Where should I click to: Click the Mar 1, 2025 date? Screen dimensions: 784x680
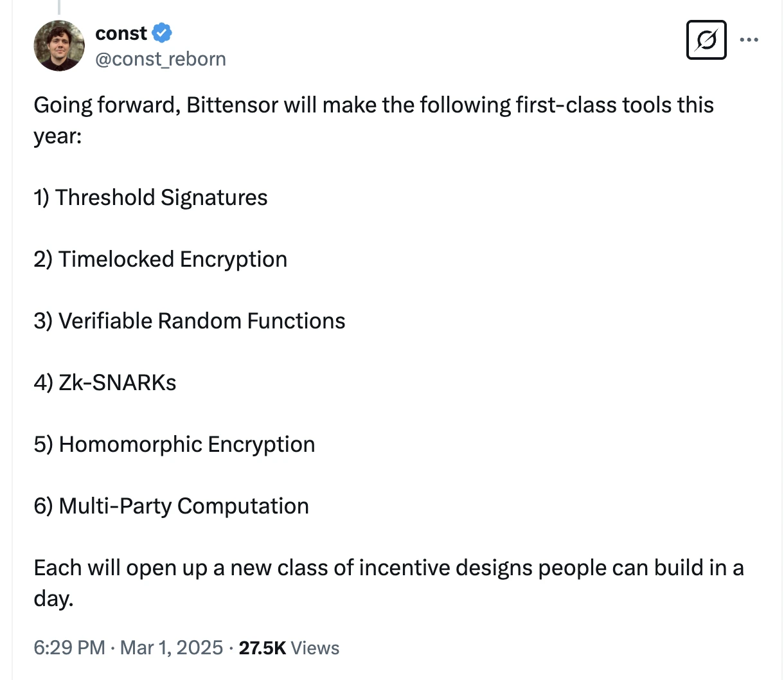(x=172, y=647)
